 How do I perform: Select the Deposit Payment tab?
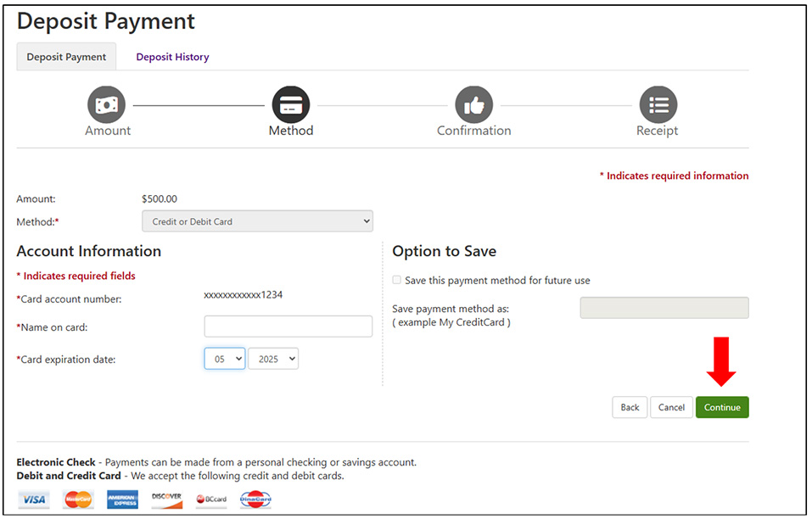click(66, 57)
